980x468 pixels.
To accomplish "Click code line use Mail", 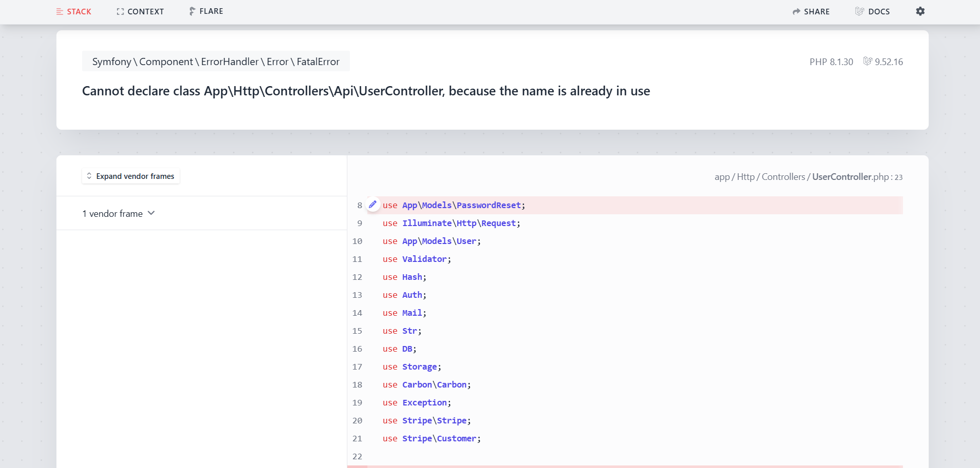I will (x=404, y=313).
